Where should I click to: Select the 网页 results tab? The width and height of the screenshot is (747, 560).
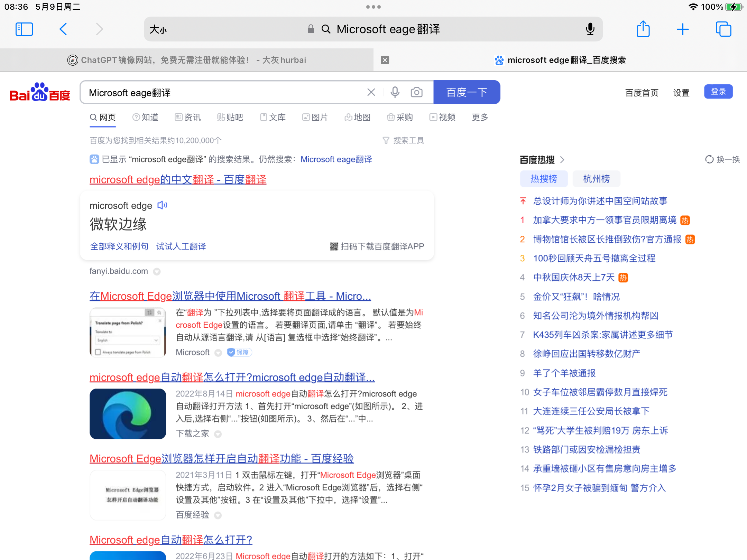click(103, 118)
